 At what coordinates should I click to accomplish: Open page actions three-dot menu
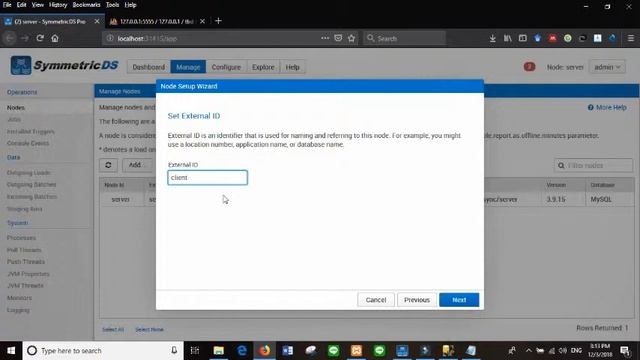pyautogui.click(x=325, y=38)
